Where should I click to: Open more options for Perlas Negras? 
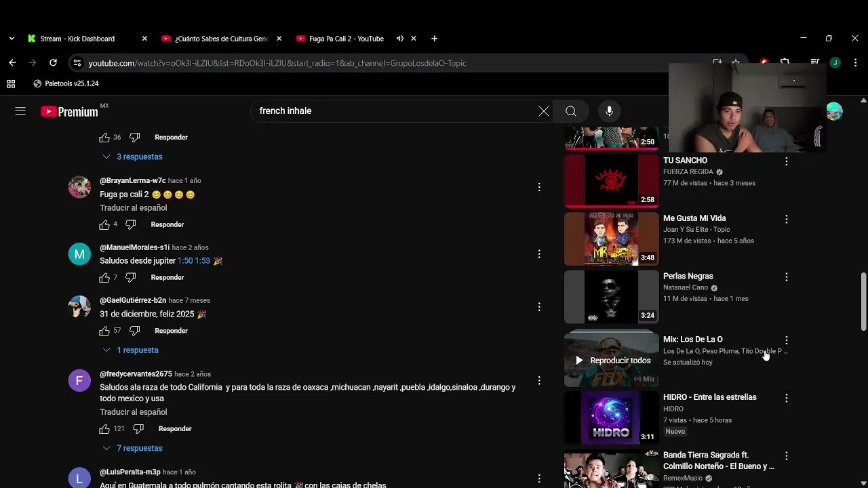pyautogui.click(x=787, y=277)
